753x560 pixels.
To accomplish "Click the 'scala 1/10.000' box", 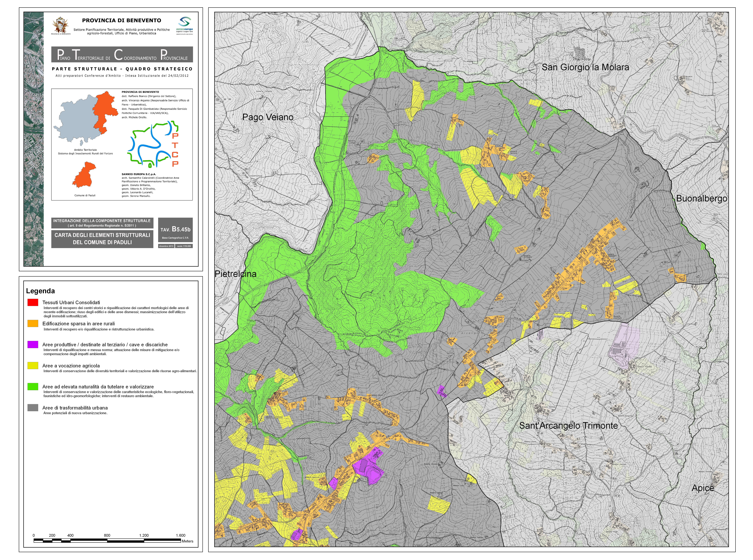I will tap(184, 246).
